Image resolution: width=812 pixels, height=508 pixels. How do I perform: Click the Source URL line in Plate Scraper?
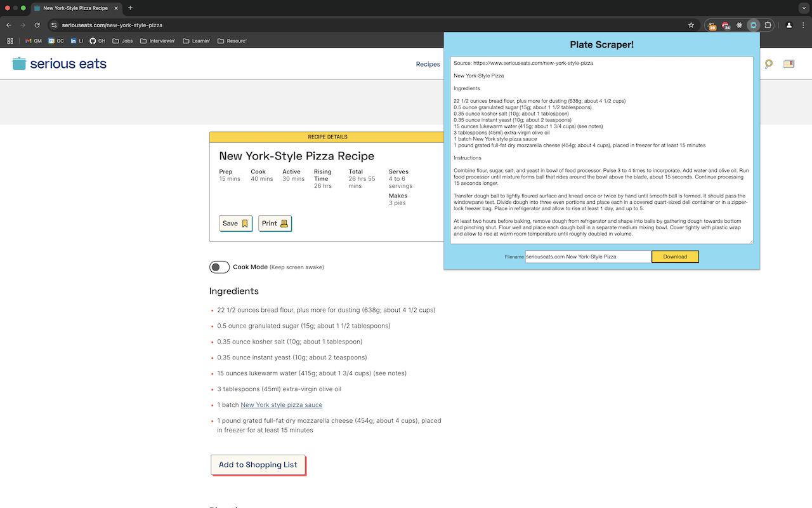click(523, 63)
